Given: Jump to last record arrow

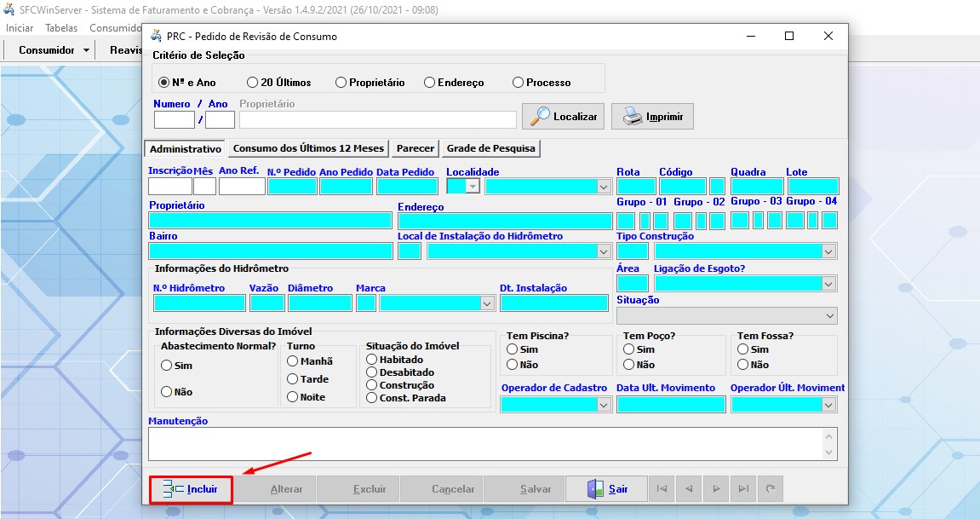Looking at the screenshot, I should [x=743, y=489].
